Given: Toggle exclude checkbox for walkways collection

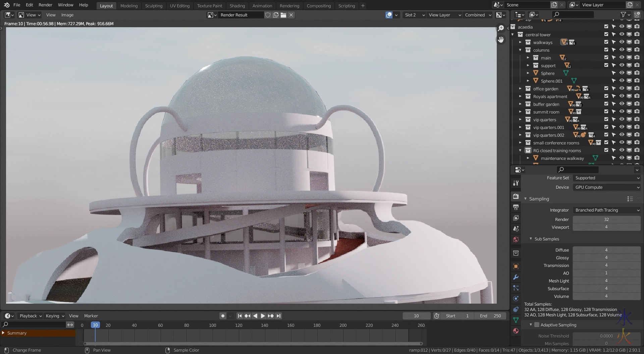Looking at the screenshot, I should (606, 42).
